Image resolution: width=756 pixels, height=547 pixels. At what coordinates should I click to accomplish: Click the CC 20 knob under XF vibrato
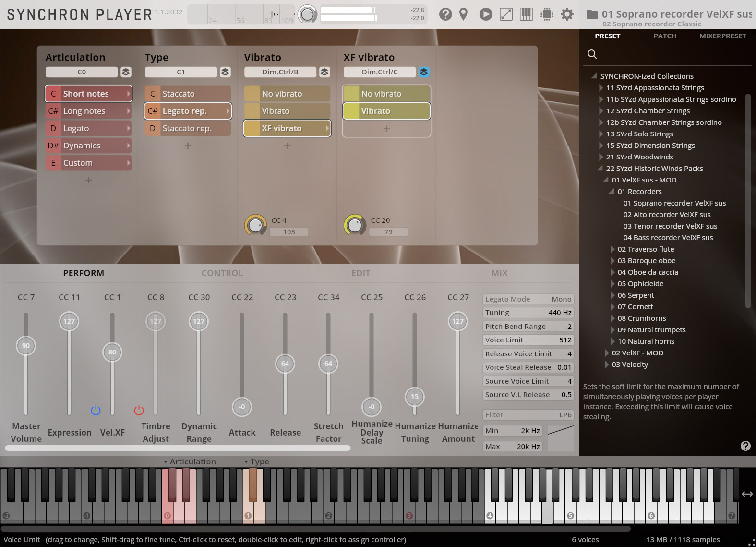(x=355, y=225)
